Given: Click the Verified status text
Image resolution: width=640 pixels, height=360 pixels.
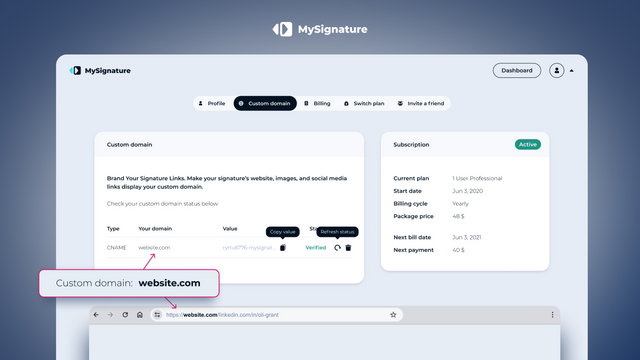Looking at the screenshot, I should point(316,248).
